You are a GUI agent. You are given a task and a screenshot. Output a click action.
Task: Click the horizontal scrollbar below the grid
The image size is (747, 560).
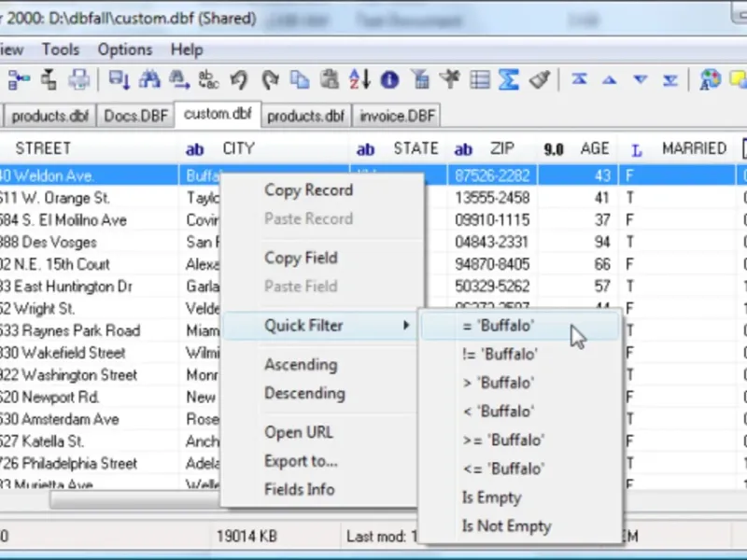tap(135, 499)
